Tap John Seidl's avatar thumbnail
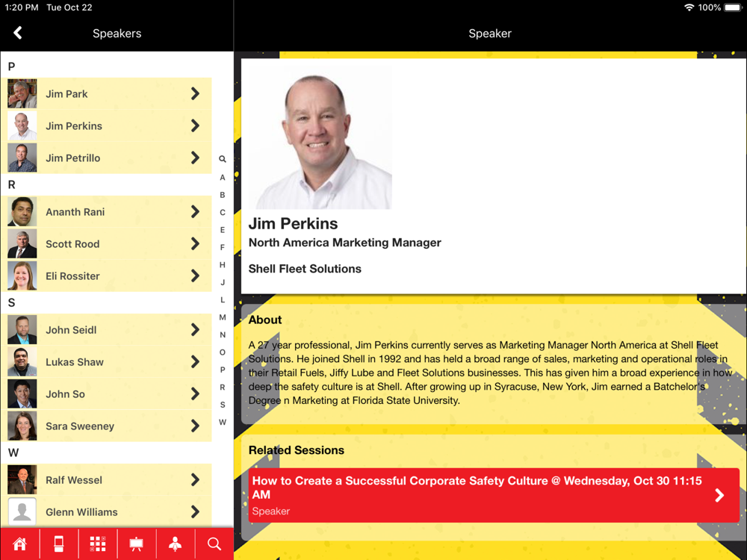The image size is (747, 560). click(22, 329)
